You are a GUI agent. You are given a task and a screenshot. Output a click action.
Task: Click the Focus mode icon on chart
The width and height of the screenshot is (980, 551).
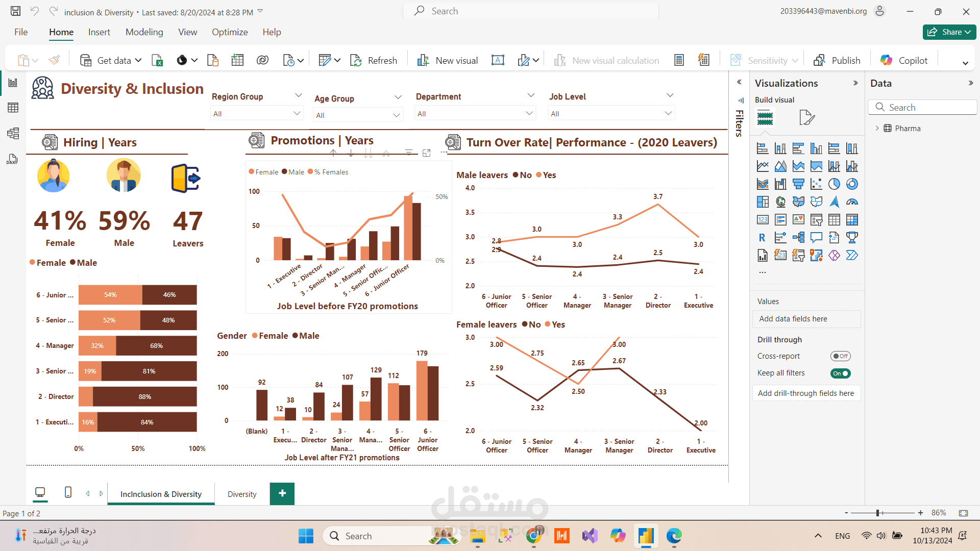pyautogui.click(x=427, y=153)
